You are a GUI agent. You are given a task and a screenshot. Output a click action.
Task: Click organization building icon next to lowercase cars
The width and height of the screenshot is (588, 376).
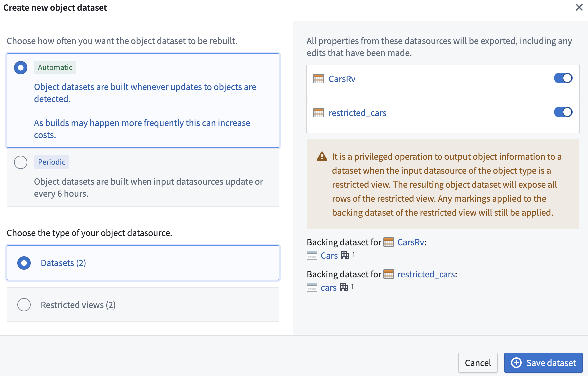344,287
